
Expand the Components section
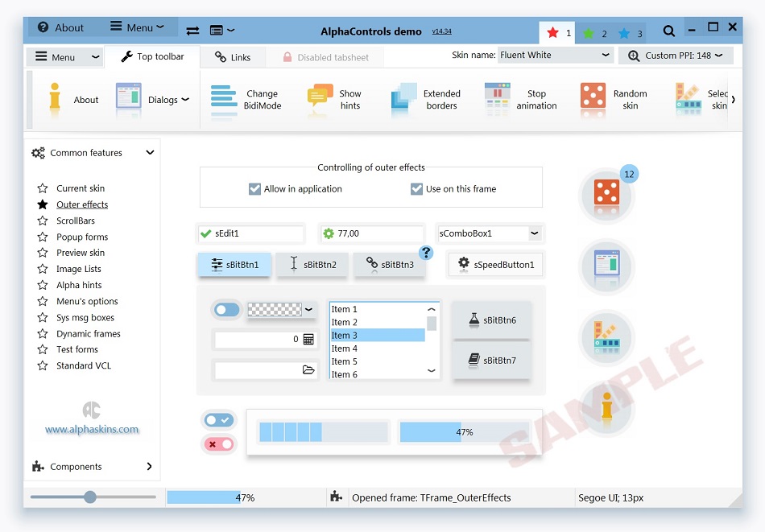point(149,467)
